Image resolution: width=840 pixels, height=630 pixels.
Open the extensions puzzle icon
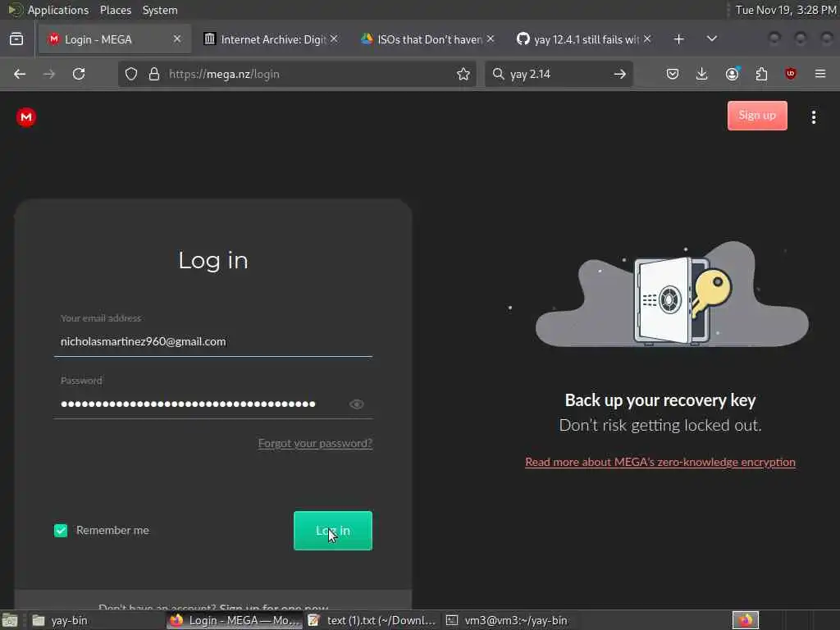click(761, 74)
